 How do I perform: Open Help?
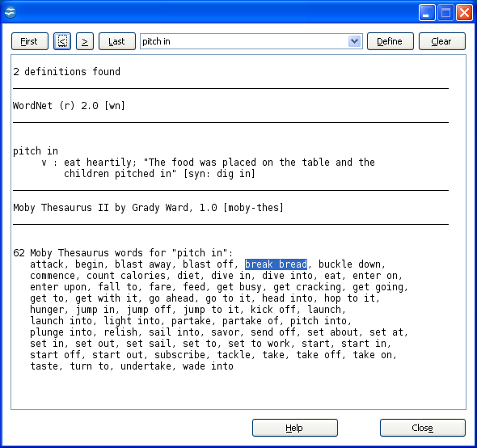coord(295,428)
